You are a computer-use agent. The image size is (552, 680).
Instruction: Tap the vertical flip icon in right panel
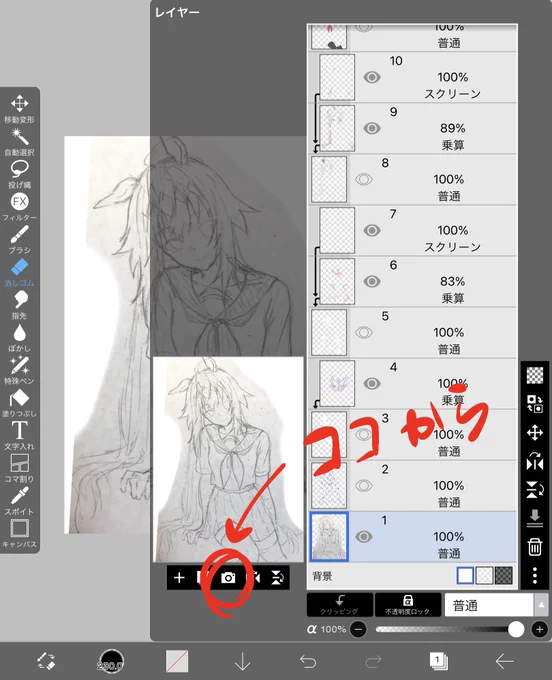[535, 490]
